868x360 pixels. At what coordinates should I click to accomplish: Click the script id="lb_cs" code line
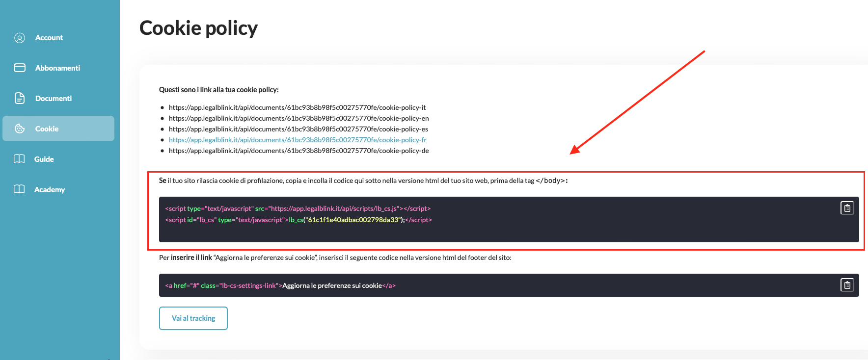298,220
